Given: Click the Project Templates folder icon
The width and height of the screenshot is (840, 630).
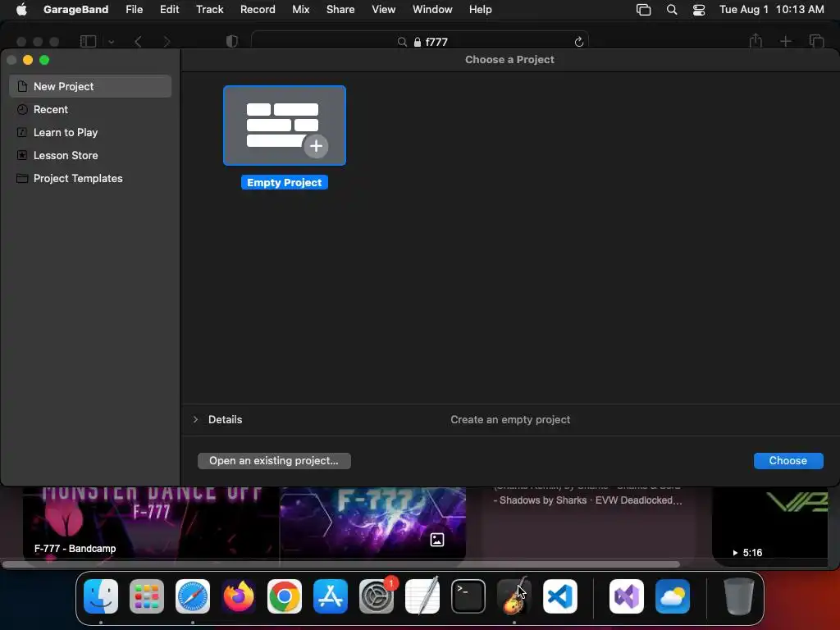Looking at the screenshot, I should [22, 178].
